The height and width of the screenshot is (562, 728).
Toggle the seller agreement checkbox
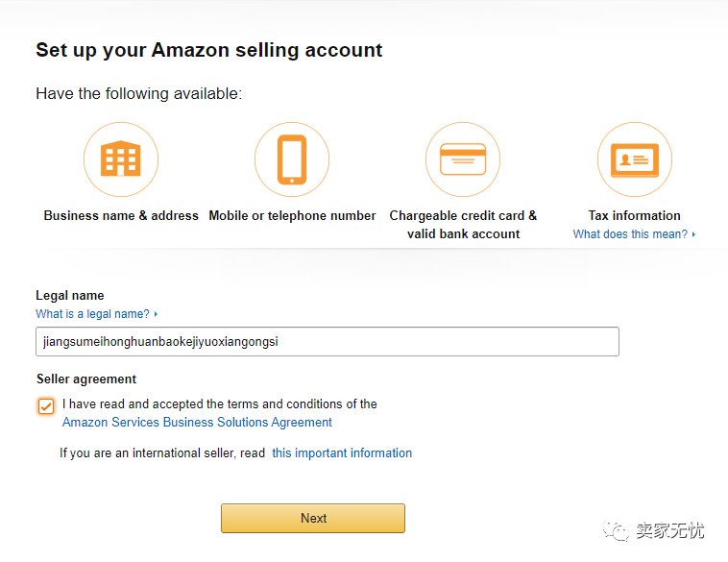[x=46, y=406]
